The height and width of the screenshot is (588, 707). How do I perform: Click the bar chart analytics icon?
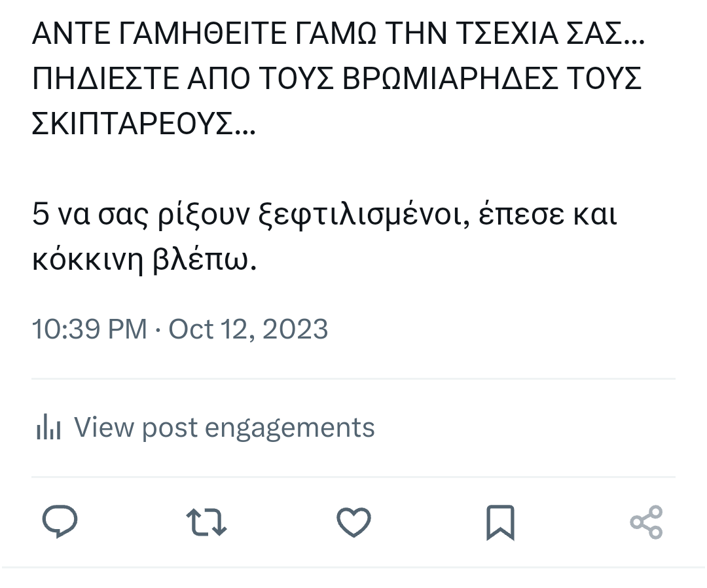point(48,428)
